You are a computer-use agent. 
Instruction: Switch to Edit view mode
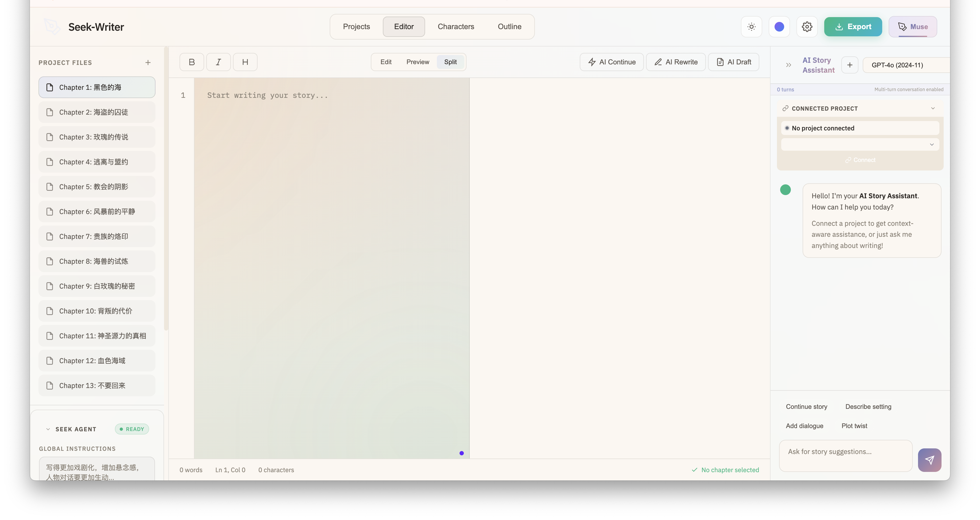point(386,62)
